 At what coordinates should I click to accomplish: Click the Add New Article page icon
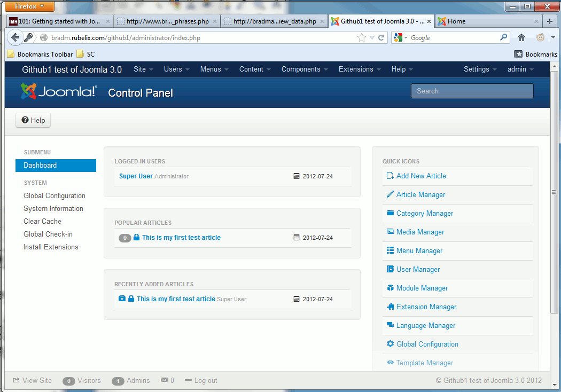coord(390,176)
